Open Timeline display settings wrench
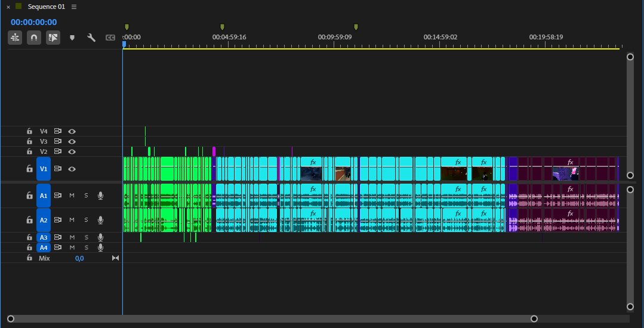Screen dimensions: 644x328 coord(91,38)
